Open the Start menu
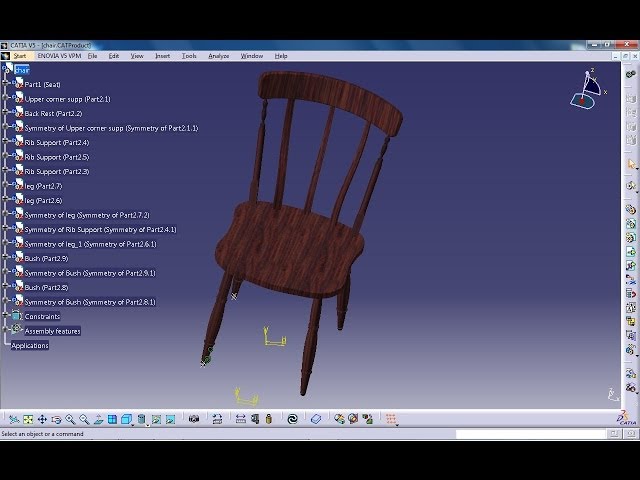Image resolution: width=640 pixels, height=480 pixels. coord(19,56)
